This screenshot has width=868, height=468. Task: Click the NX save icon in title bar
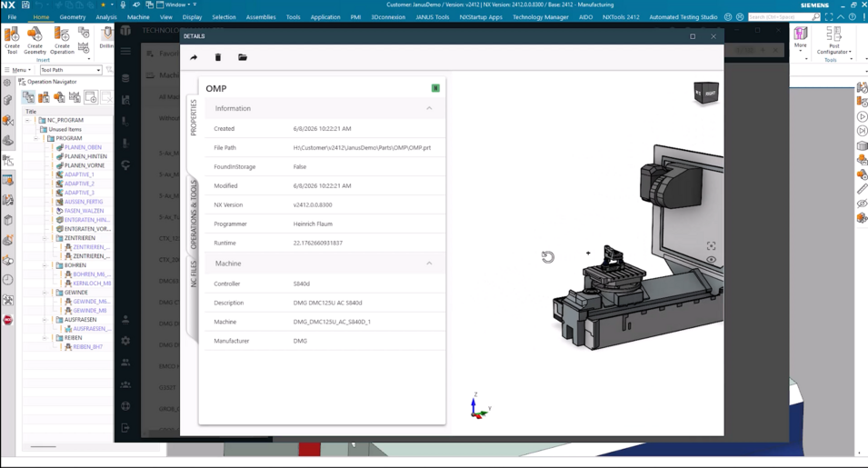(25, 5)
